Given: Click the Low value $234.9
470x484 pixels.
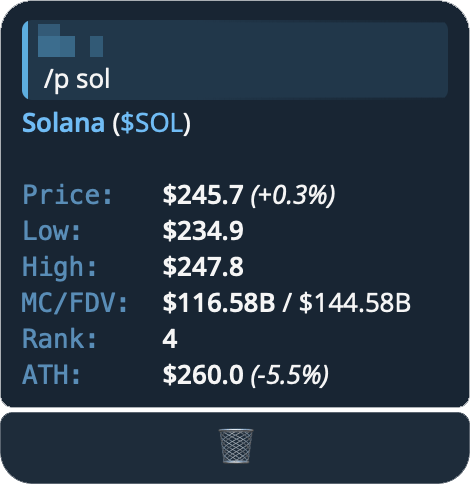Looking at the screenshot, I should [203, 231].
